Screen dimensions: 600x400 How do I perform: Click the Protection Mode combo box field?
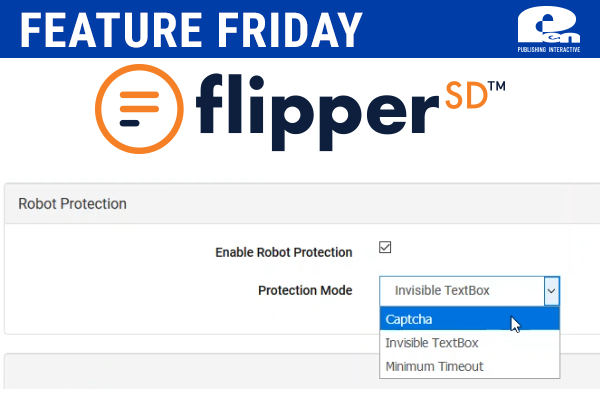coord(470,291)
